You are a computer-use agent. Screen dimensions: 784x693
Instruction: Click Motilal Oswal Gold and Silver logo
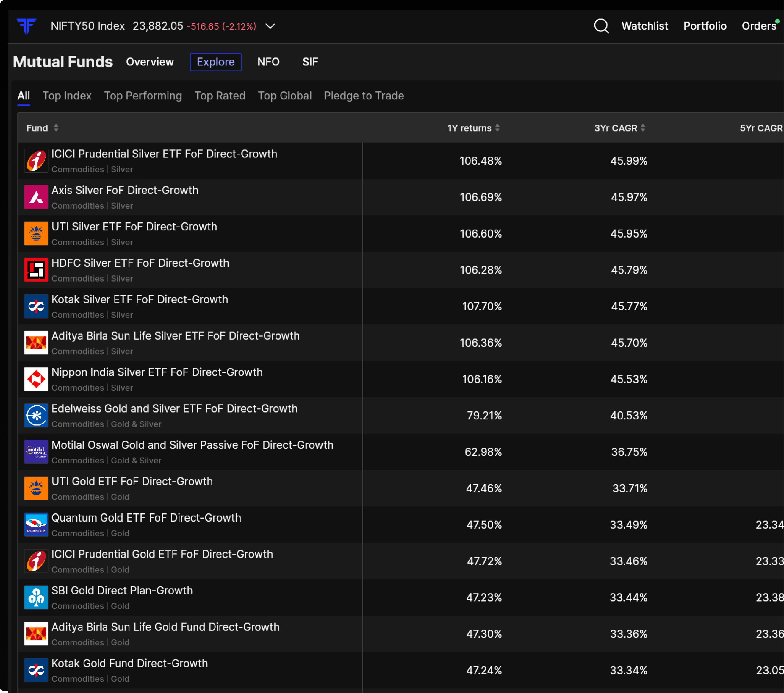(36, 452)
